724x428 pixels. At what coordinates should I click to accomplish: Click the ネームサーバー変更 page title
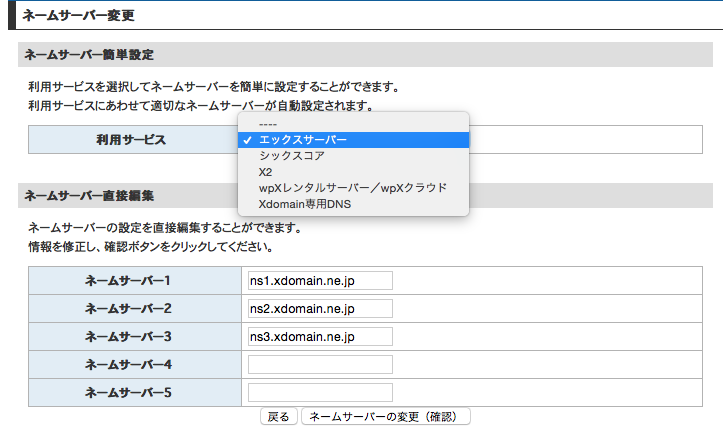tap(78, 15)
